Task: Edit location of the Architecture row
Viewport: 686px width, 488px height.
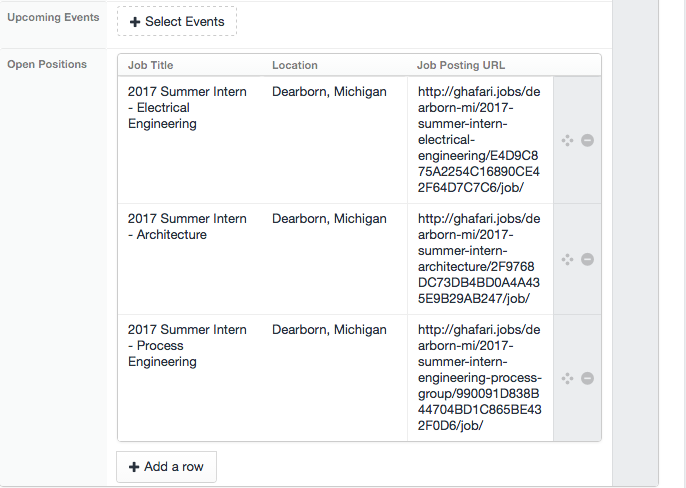Action: pyautogui.click(x=335, y=259)
